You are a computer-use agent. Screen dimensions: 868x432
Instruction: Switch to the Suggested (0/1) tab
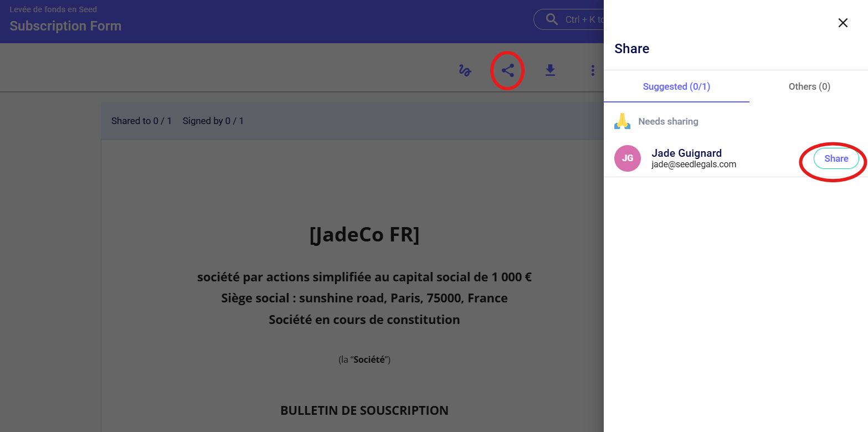[676, 86]
